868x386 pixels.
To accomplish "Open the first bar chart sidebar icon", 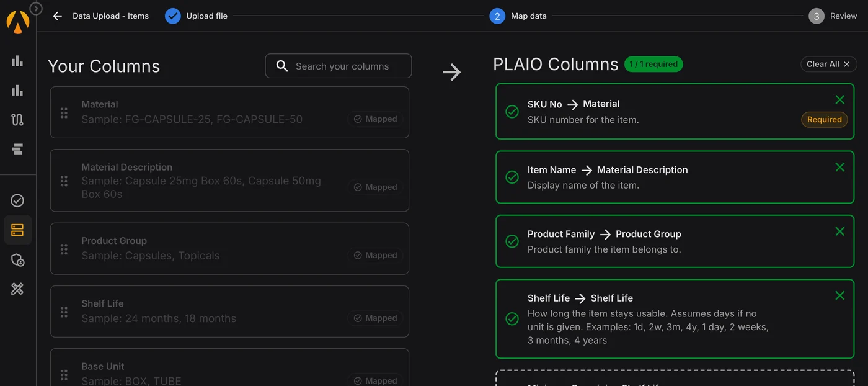I will (x=17, y=61).
